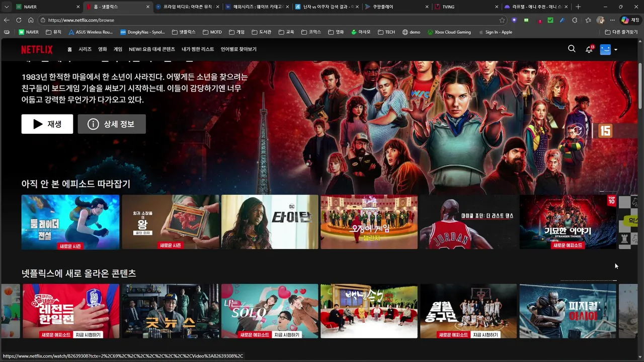Open MOTD bookmark folder
644x362 pixels.
[212, 32]
